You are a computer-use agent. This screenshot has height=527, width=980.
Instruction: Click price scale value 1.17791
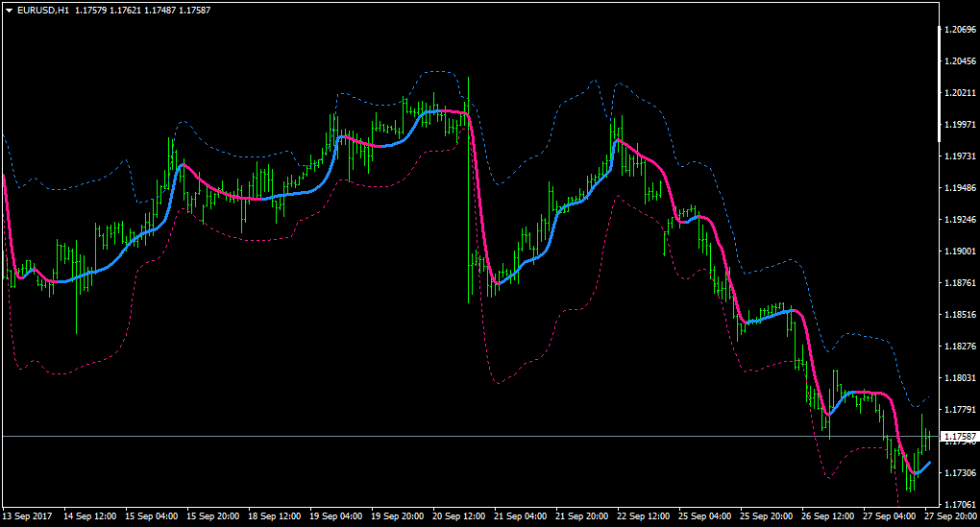960,410
